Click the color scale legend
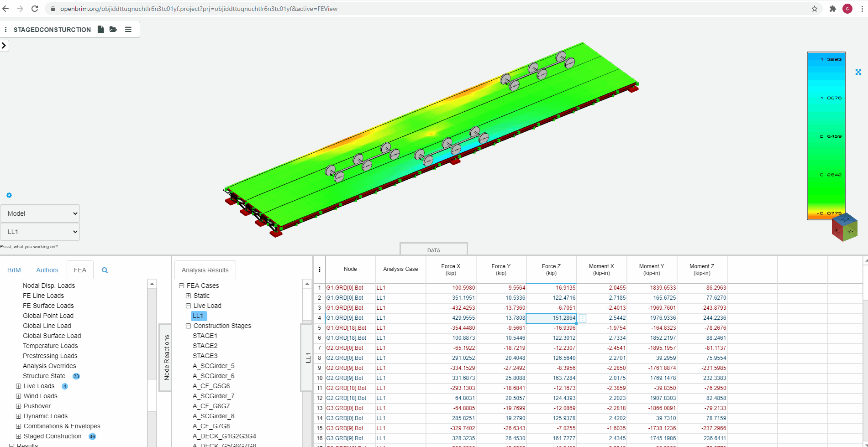Viewport: 868px width, 447px height. pos(826,137)
